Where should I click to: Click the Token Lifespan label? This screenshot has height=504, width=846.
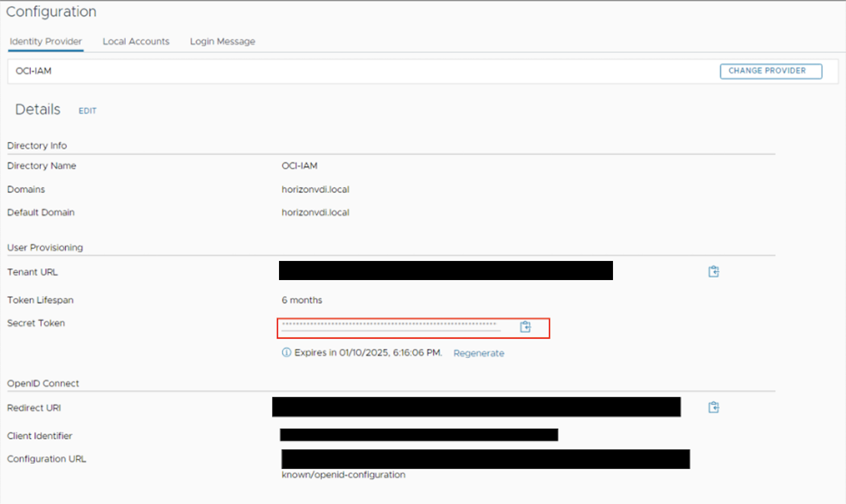coord(40,300)
